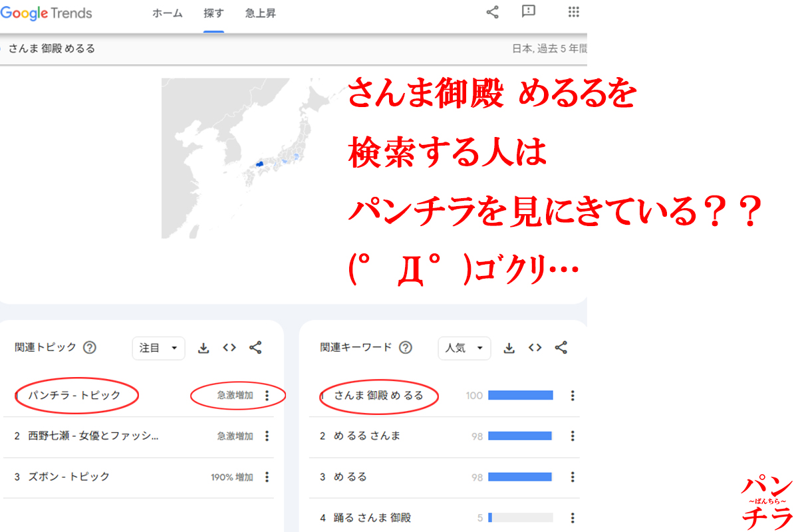Click the embed code icon in 関連トピック panel
This screenshot has width=798, height=532.
(229, 347)
